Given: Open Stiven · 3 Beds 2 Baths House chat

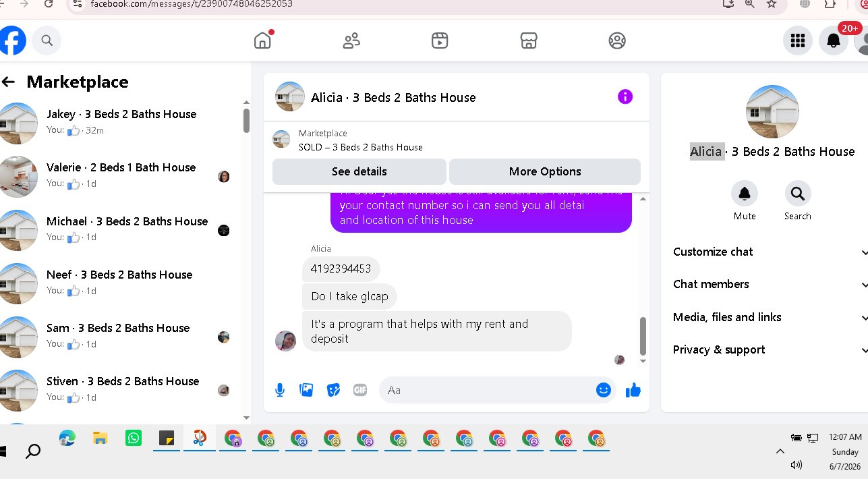Looking at the screenshot, I should coord(121,390).
